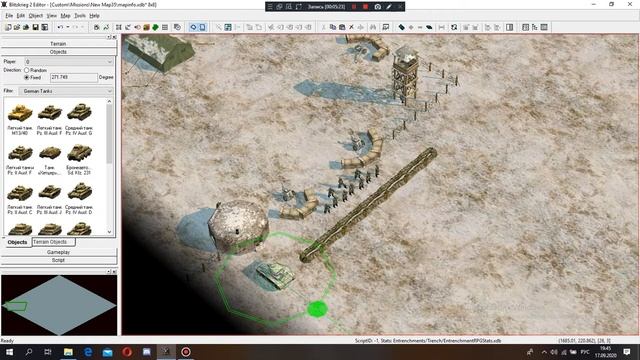Screen dimensions: 640x360
Task: Click the object list scroll-up arrow
Action: (109, 101)
